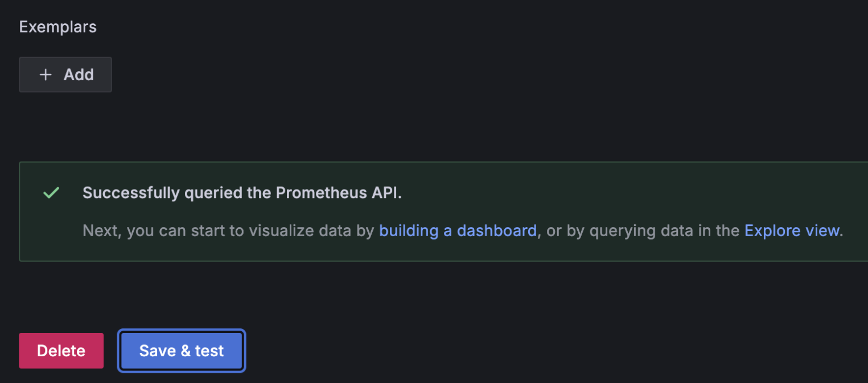Open the building a dashboard link
Image resolution: width=868 pixels, height=383 pixels.
[x=458, y=230]
